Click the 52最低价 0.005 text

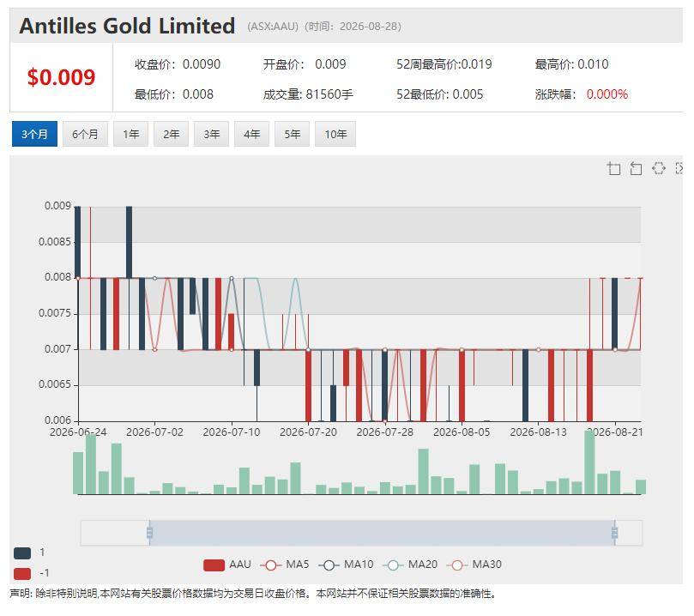(x=439, y=94)
